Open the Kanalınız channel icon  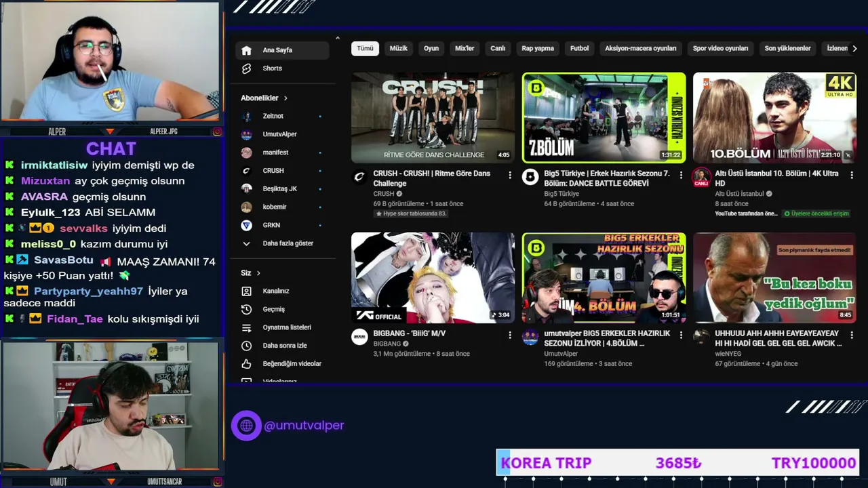click(246, 291)
